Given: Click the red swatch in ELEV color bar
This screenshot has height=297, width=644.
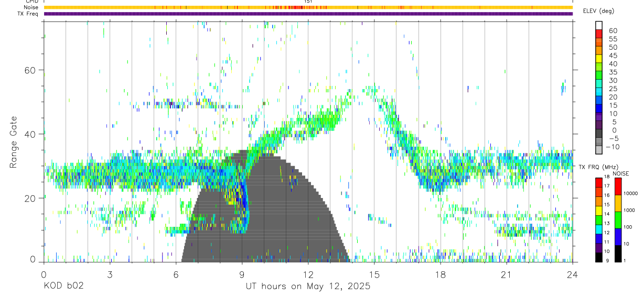Looking at the screenshot, I should (599, 34).
